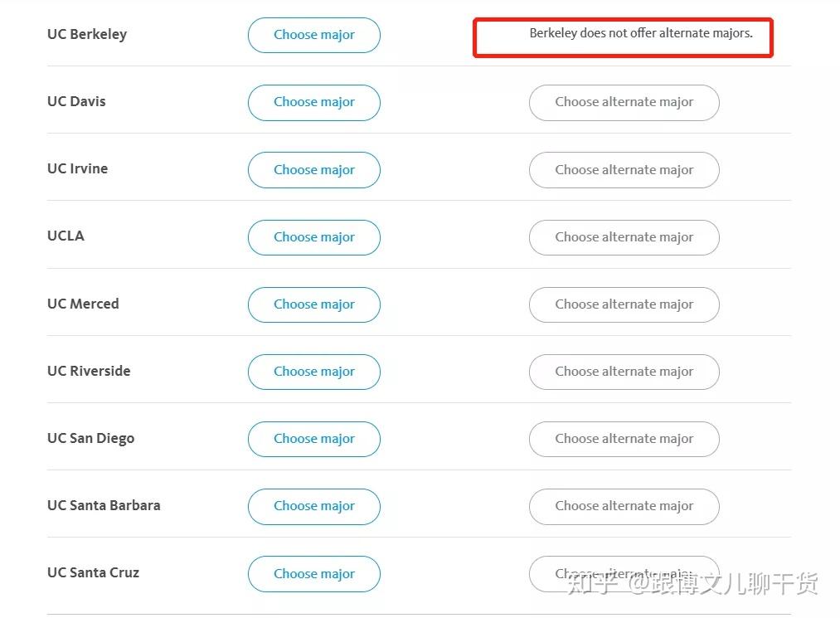This screenshot has height=618, width=840.
Task: Choose major for UC San Diego
Action: (x=313, y=439)
